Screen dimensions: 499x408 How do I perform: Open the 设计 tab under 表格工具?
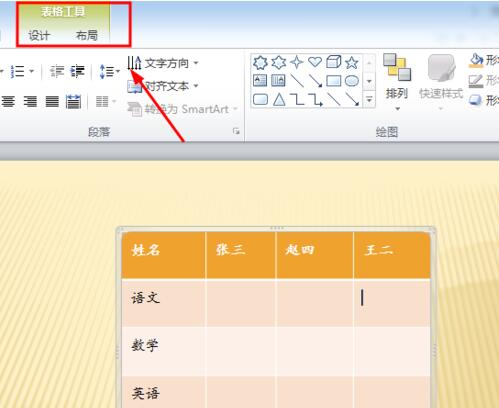(39, 35)
